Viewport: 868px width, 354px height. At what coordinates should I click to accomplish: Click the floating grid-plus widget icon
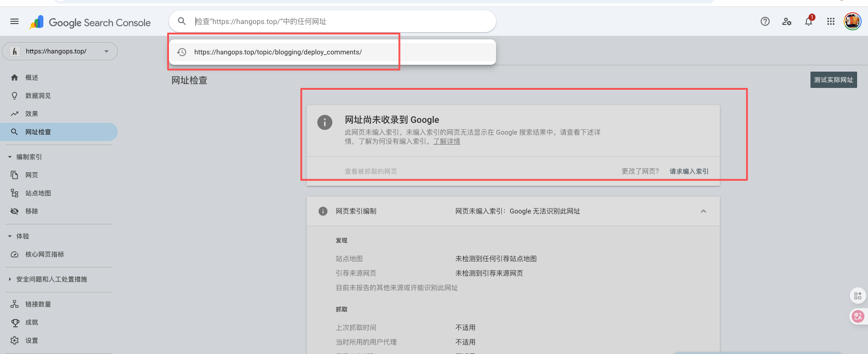[x=858, y=296]
